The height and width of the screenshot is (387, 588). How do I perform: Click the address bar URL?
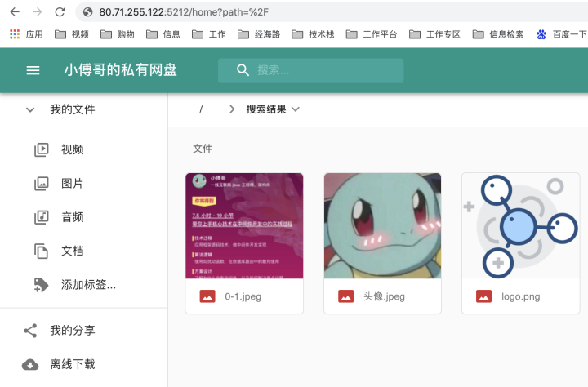coord(184,12)
